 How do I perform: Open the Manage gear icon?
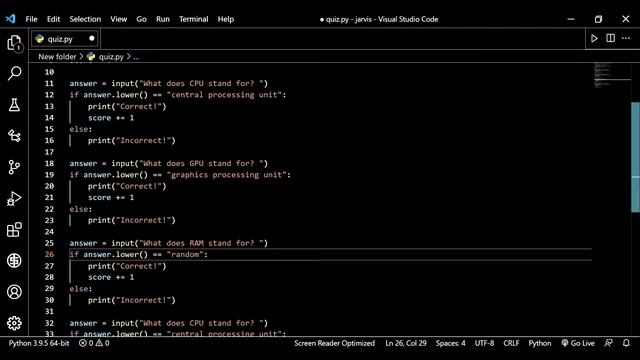pos(14,323)
